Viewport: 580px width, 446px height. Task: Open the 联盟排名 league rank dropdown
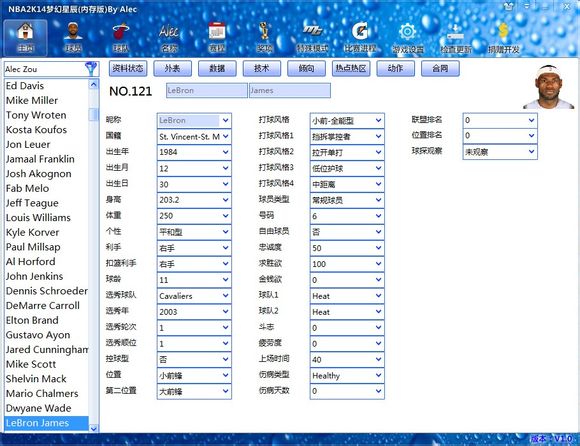pos(500,120)
